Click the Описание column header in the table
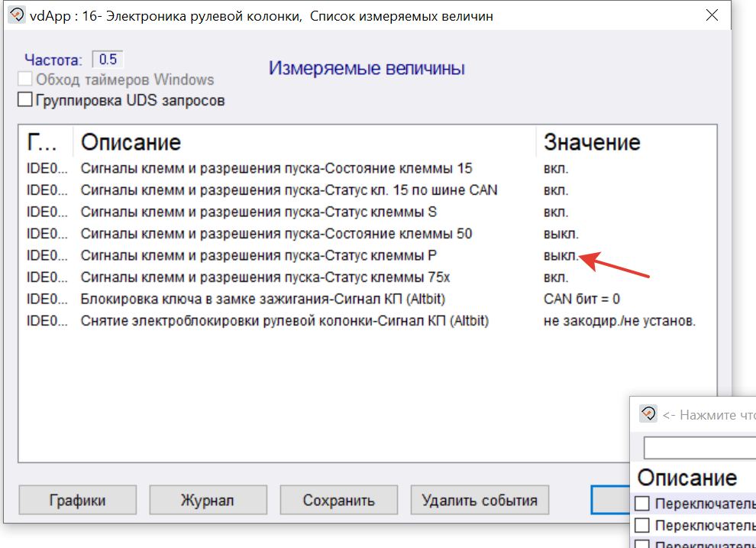 point(304,142)
